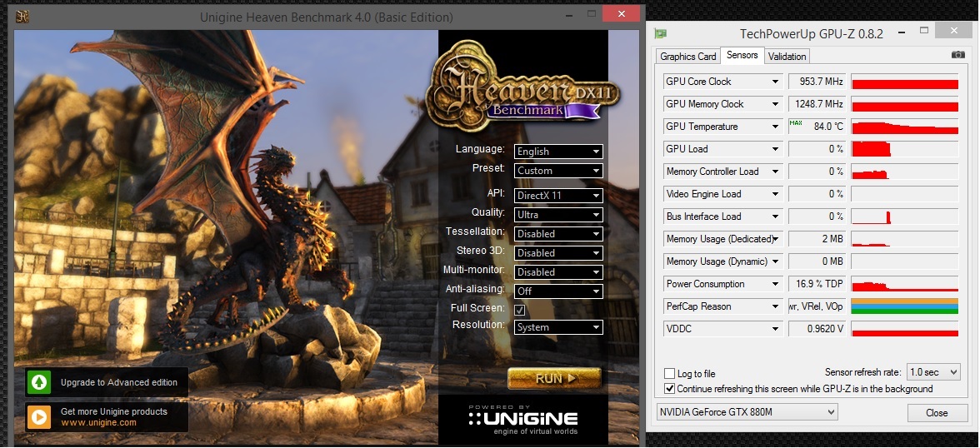This screenshot has width=980, height=448.
Task: Open the Memory Usage (Dynamic) menu arrow
Action: 776,261
